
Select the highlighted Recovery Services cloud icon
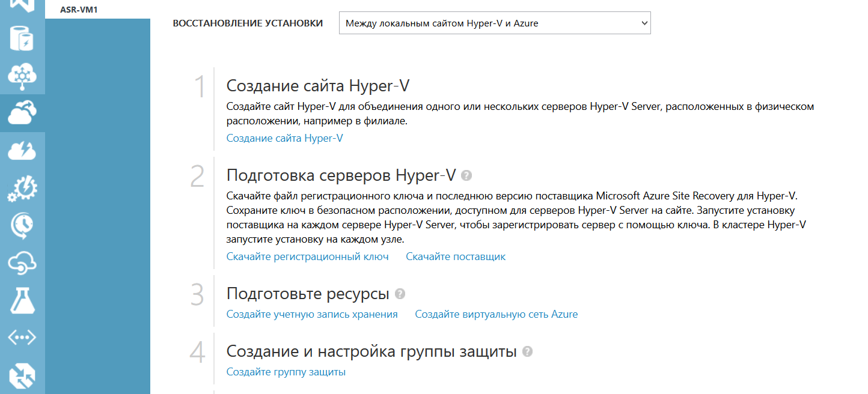click(22, 113)
